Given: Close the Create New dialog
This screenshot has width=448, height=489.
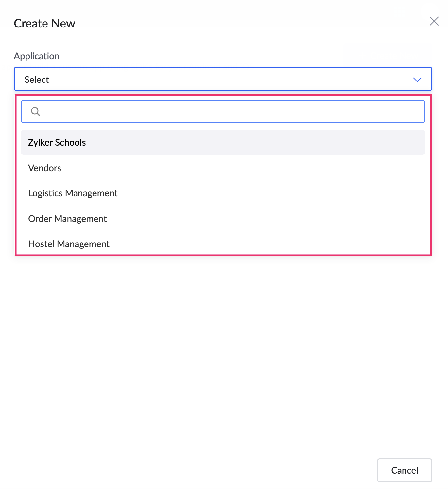Looking at the screenshot, I should (x=434, y=21).
